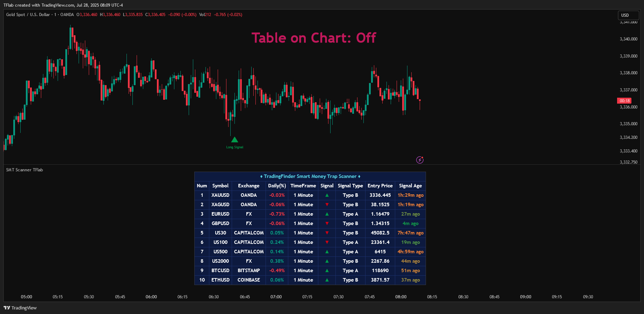This screenshot has width=644, height=314.
Task: Click the 7h:47m ago signal age
Action: [x=410, y=233]
